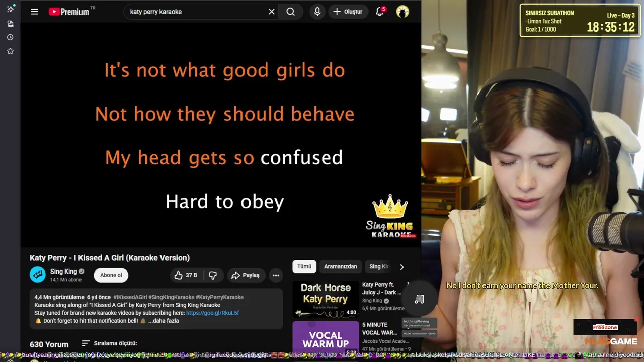
Task: Expand description with ...daha fazla
Action: point(164,321)
